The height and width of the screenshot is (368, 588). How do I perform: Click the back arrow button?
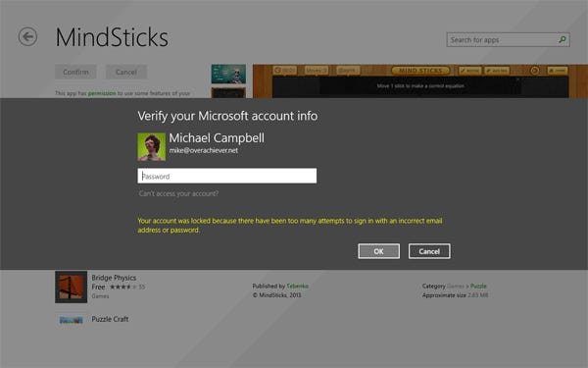coord(27,37)
